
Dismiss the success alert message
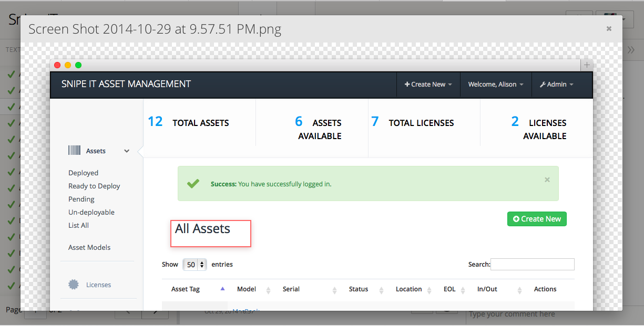pos(547,180)
